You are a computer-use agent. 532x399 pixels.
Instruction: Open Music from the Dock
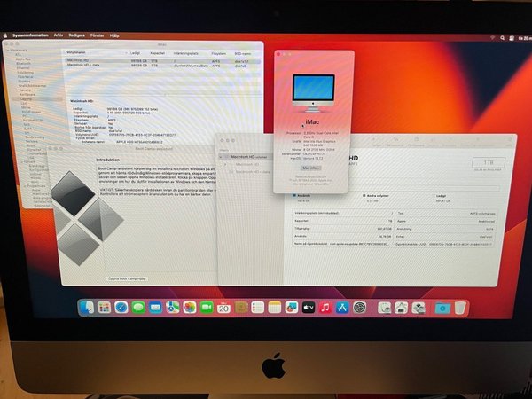[x=325, y=308]
